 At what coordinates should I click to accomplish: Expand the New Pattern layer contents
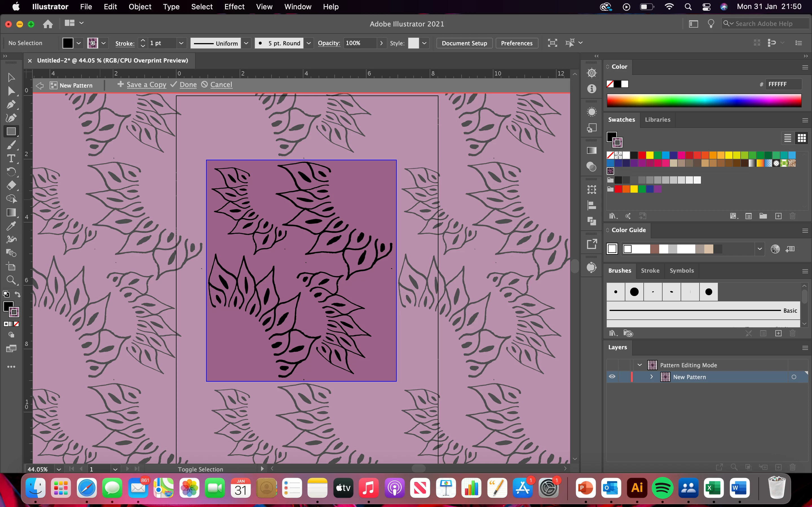(x=652, y=377)
